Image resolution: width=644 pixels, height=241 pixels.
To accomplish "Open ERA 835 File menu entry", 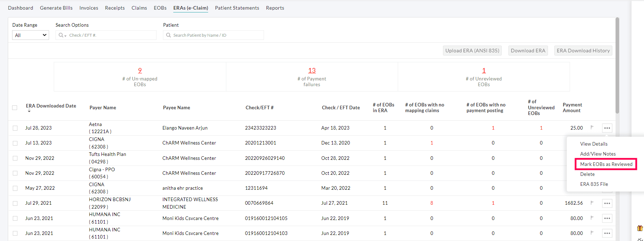I will [594, 184].
